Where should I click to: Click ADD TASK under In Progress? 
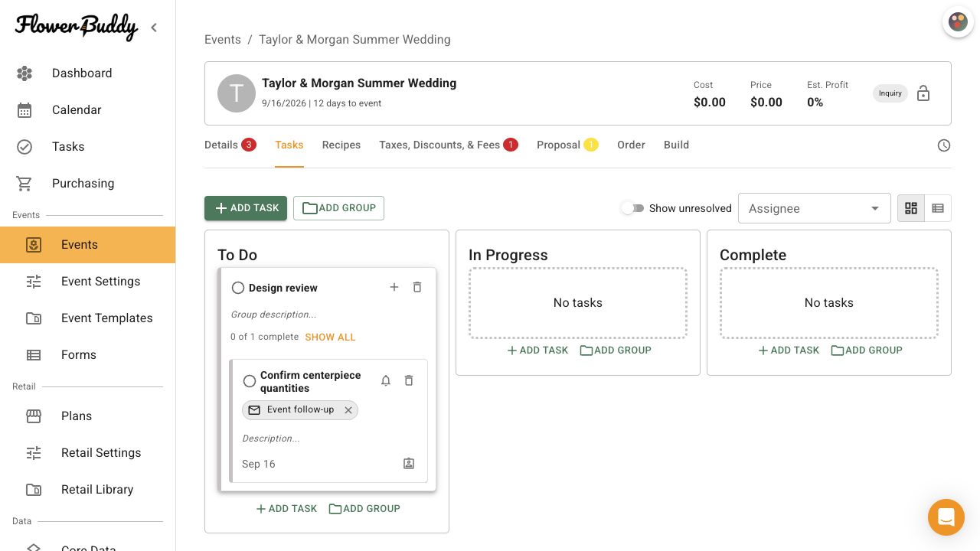pos(537,350)
